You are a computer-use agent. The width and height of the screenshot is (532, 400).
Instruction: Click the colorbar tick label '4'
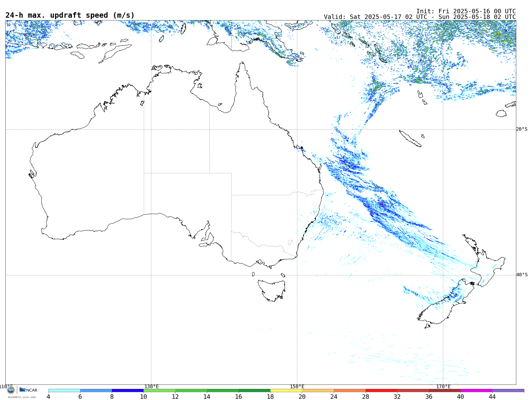point(48,397)
